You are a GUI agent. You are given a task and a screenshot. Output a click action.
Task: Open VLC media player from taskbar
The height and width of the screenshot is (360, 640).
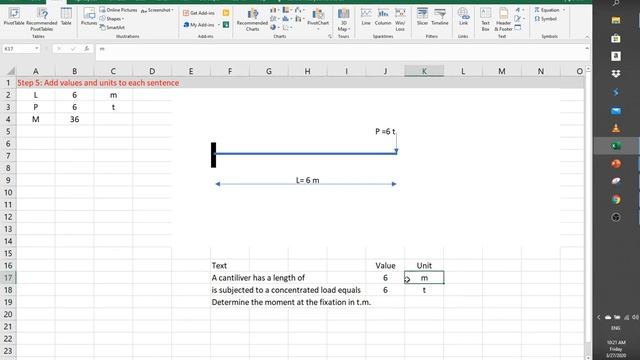click(616, 128)
